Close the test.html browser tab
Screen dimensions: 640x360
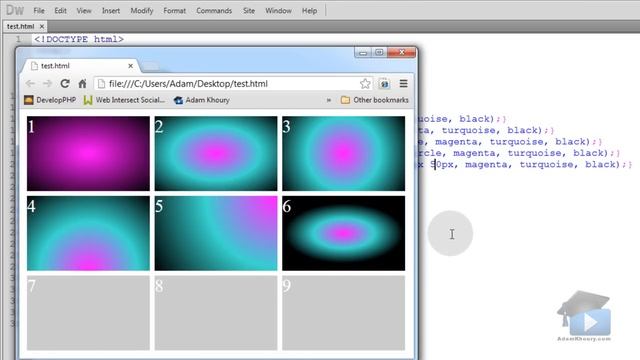pos(131,66)
